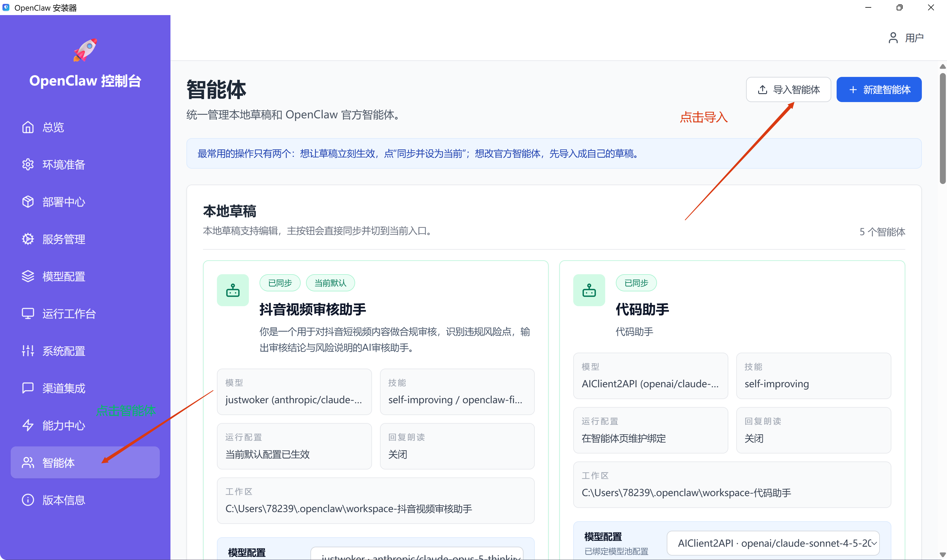Expand the justwoker model configuration dropdown

pos(417,553)
